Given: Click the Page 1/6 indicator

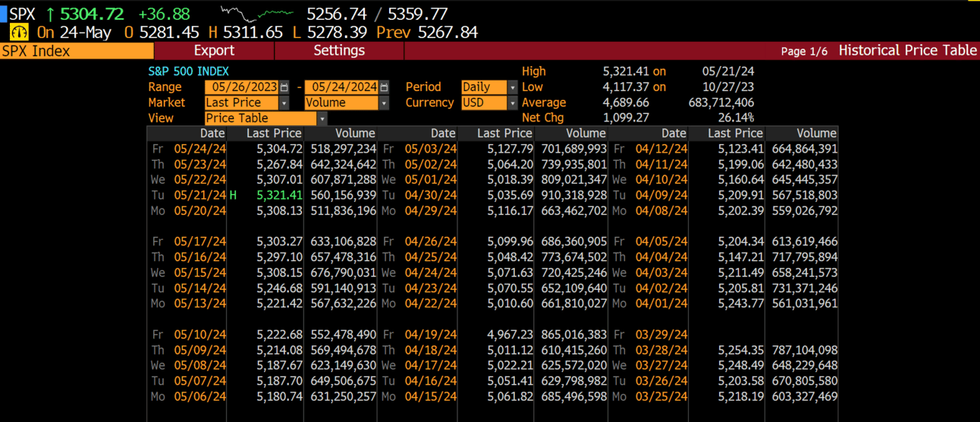Looking at the screenshot, I should tap(804, 51).
